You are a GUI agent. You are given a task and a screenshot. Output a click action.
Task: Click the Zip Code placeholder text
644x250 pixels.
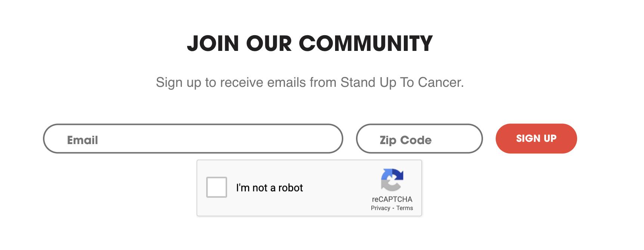coord(406,140)
